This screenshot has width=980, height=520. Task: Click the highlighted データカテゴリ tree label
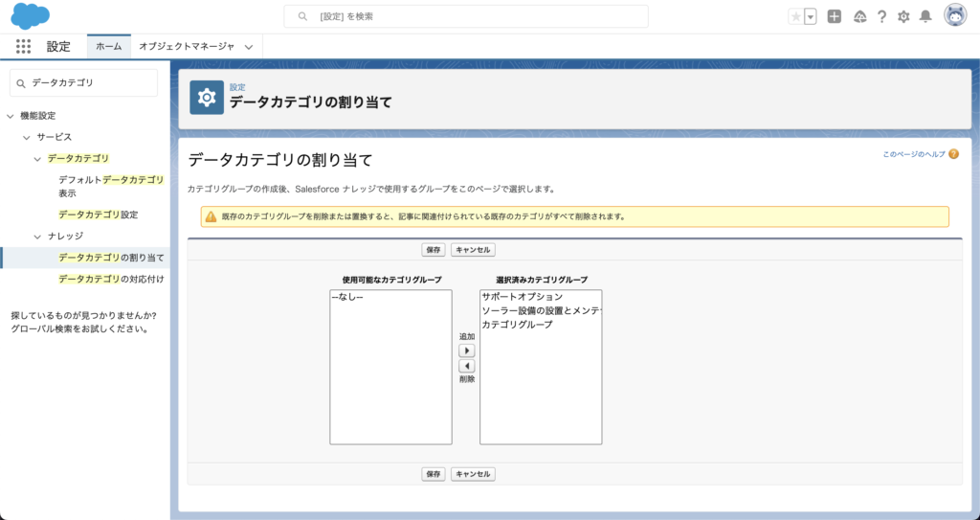78,159
